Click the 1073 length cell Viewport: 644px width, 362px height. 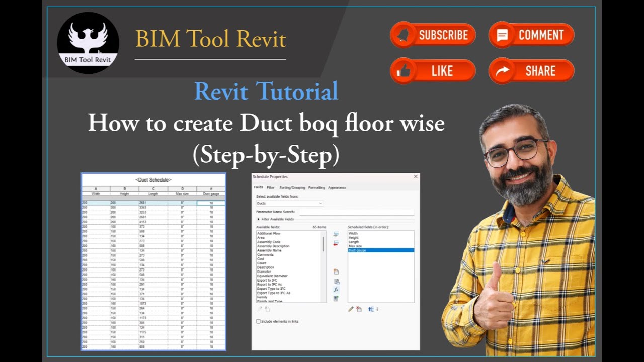point(153,303)
